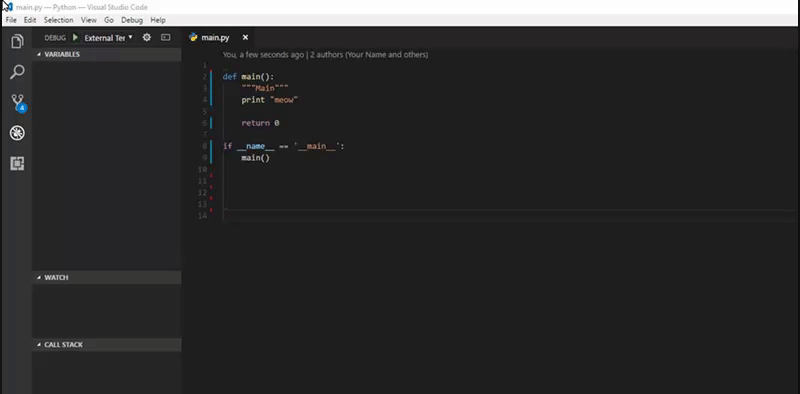Click the 'main()' call line
Image resolution: width=800 pixels, height=394 pixels.
tap(256, 158)
